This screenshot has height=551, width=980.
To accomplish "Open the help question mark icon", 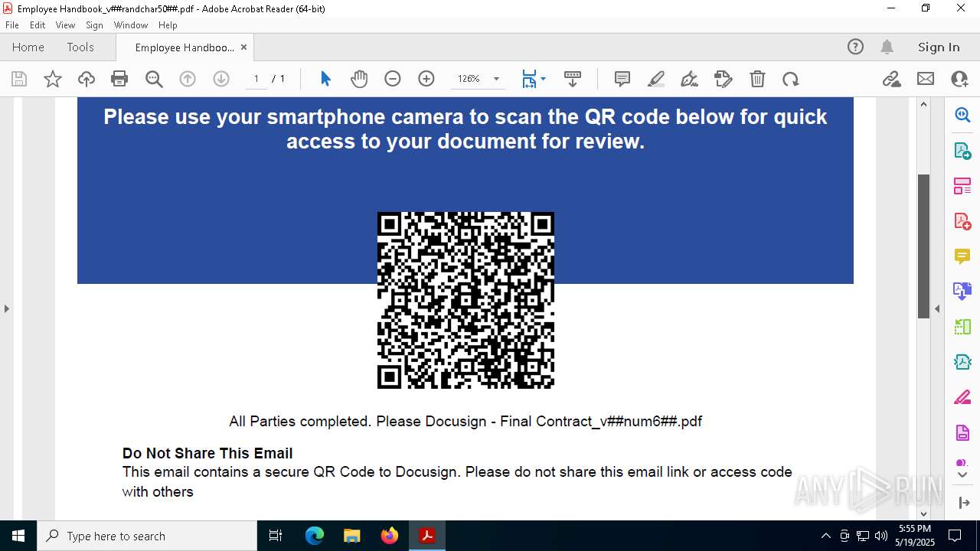I will pyautogui.click(x=855, y=47).
